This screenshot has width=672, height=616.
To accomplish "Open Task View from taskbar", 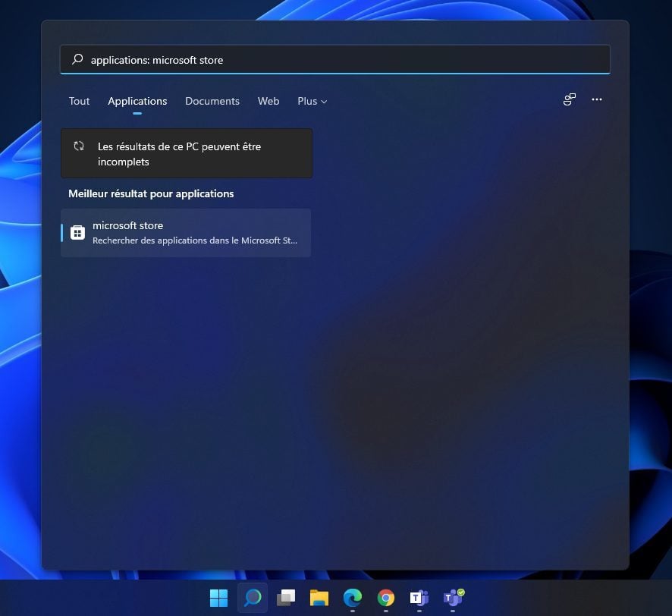I will point(286,598).
